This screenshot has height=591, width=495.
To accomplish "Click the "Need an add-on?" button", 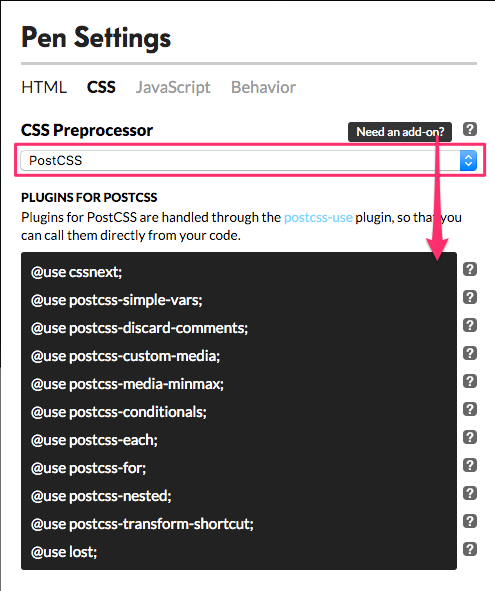I will pyautogui.click(x=400, y=132).
